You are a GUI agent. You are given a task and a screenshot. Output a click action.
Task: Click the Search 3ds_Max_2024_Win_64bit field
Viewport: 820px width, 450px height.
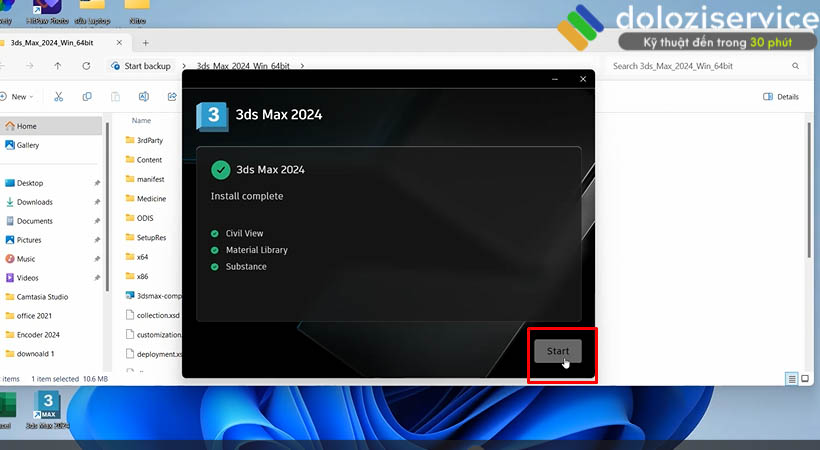700,66
